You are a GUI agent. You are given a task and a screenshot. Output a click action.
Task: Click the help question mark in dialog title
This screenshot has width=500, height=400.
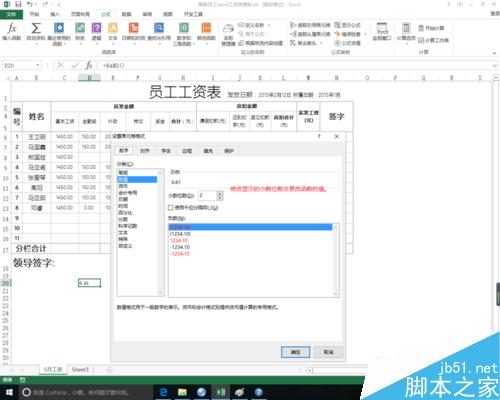pos(319,136)
